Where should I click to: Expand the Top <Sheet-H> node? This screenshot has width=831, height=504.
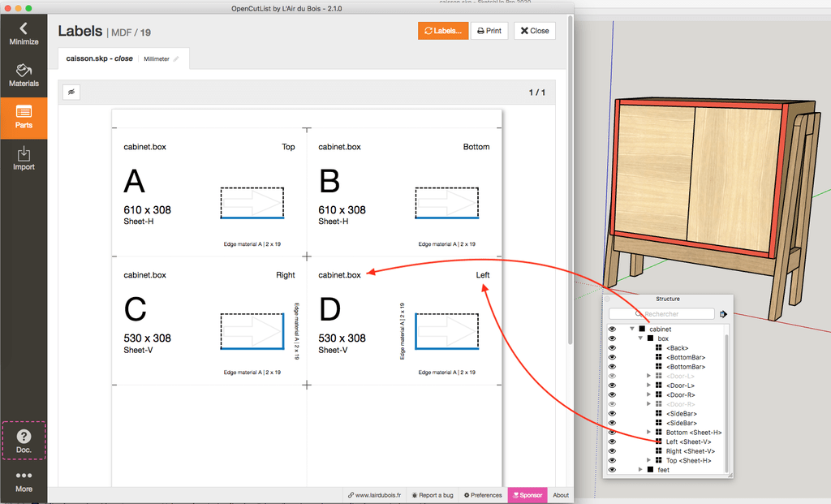coord(648,460)
